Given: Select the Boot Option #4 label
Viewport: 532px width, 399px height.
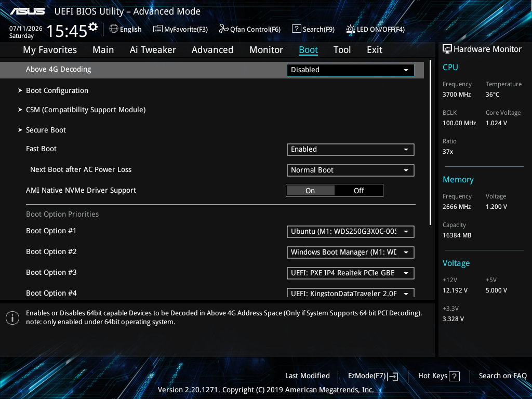Looking at the screenshot, I should [51, 293].
